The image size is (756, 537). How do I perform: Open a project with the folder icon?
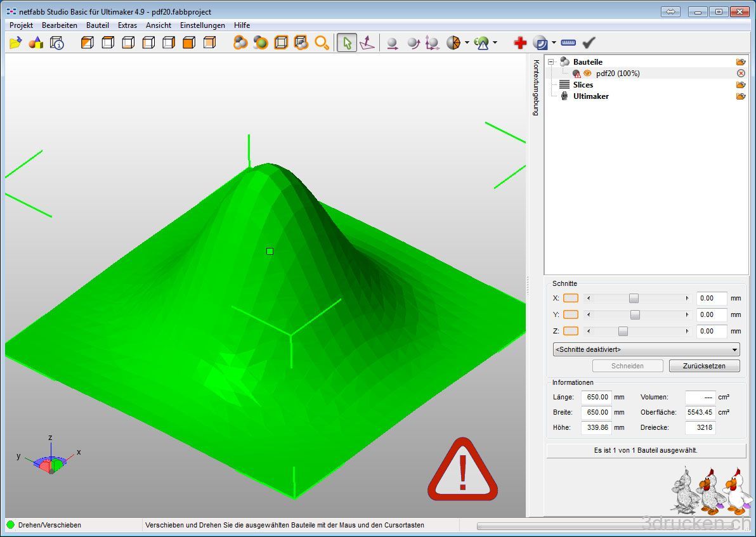15,43
